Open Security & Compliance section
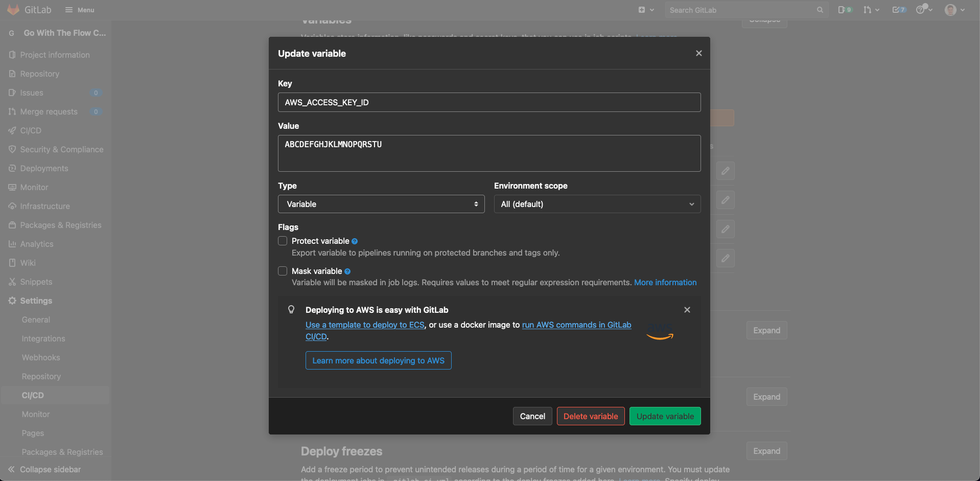Viewport: 980px width, 481px height. (55, 149)
